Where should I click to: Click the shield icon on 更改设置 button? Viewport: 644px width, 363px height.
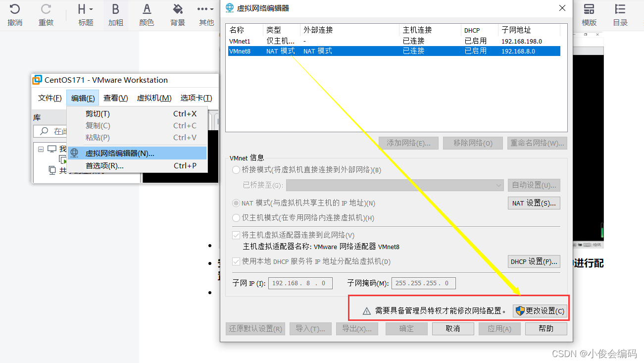(520, 311)
